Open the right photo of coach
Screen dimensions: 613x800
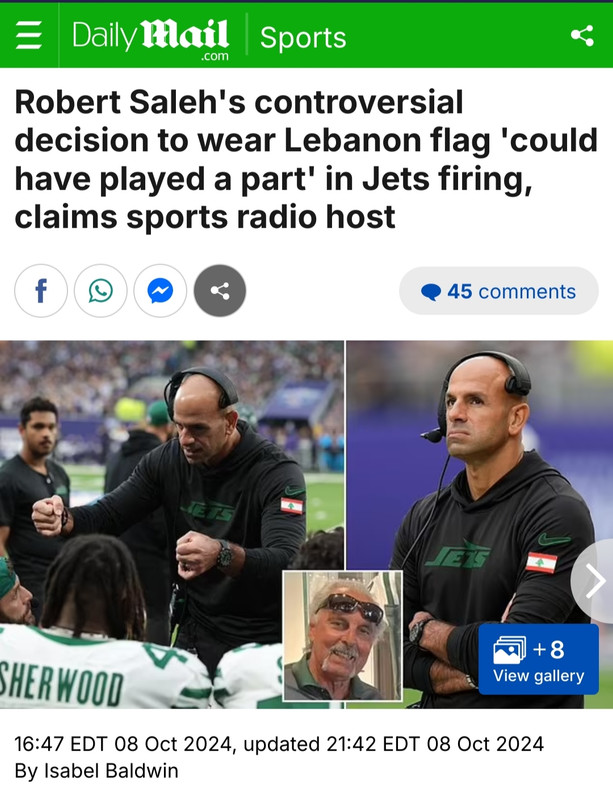click(x=480, y=524)
